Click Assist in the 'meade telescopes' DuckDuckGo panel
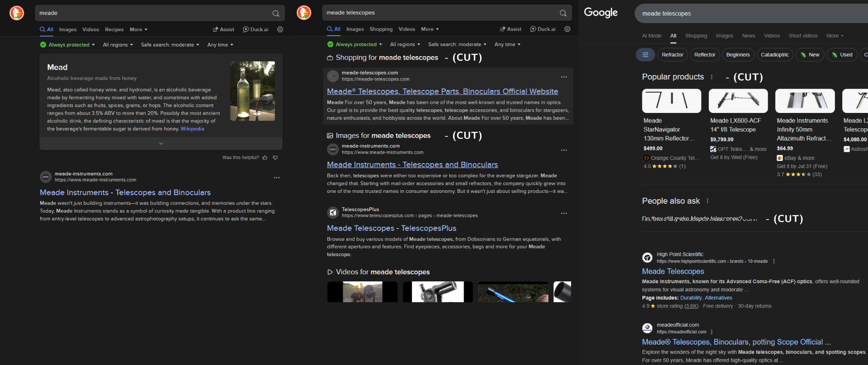This screenshot has width=868, height=365. [510, 29]
